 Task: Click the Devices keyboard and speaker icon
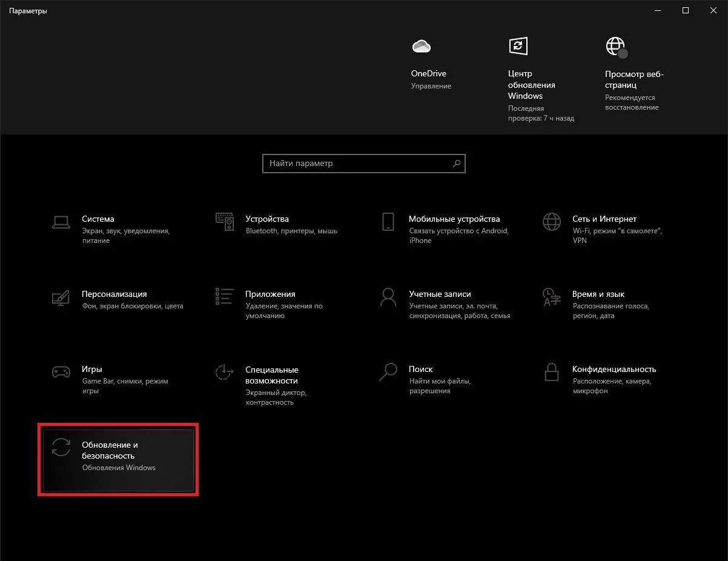(x=225, y=222)
